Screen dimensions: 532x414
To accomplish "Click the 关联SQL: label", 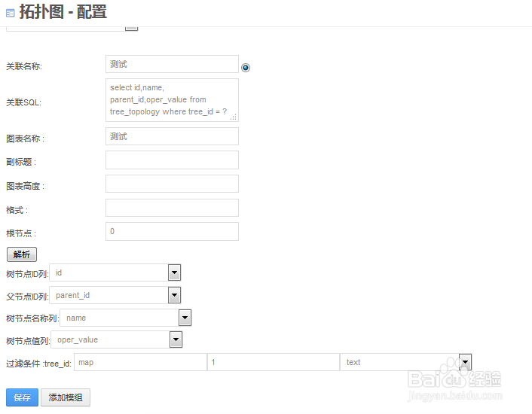I will [24, 102].
